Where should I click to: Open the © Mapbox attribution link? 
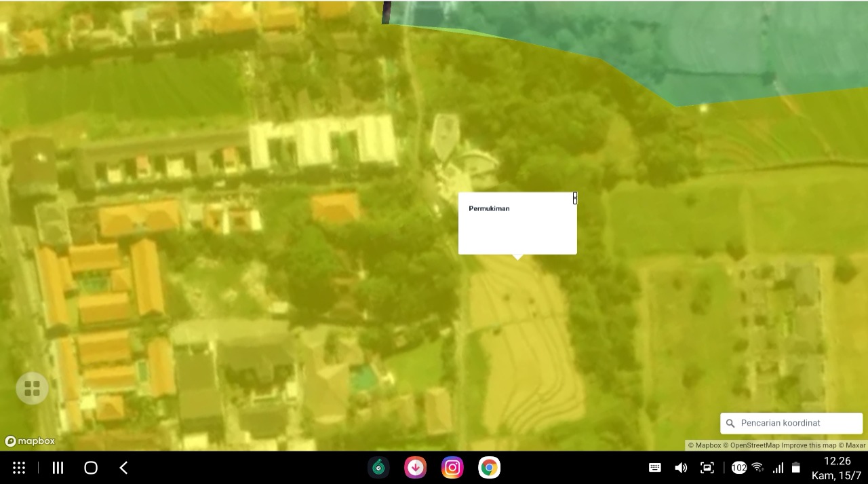click(705, 445)
